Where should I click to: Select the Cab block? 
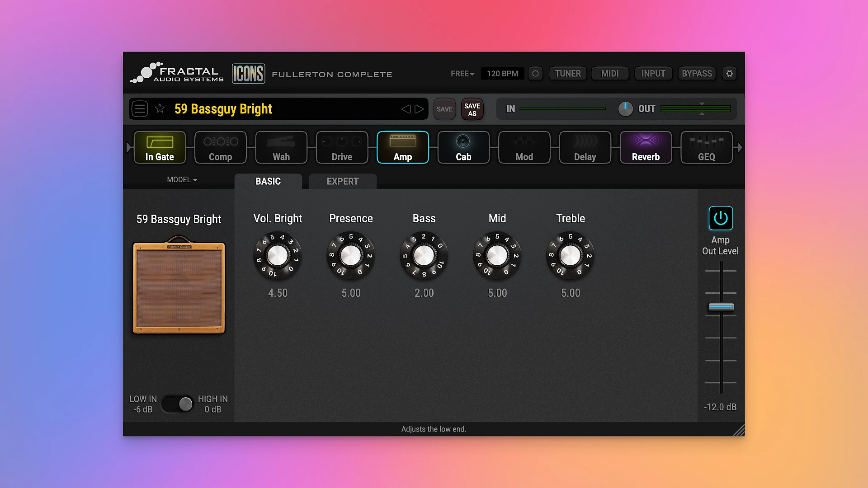(463, 147)
